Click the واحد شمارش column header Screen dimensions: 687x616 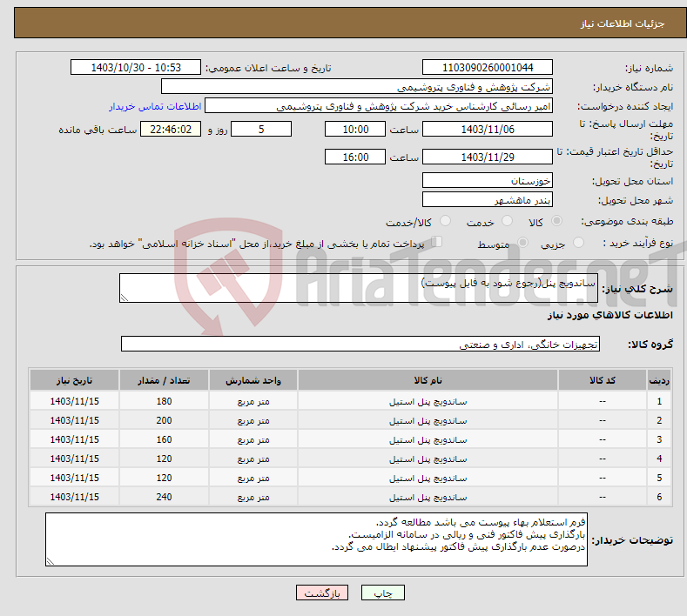point(253,380)
